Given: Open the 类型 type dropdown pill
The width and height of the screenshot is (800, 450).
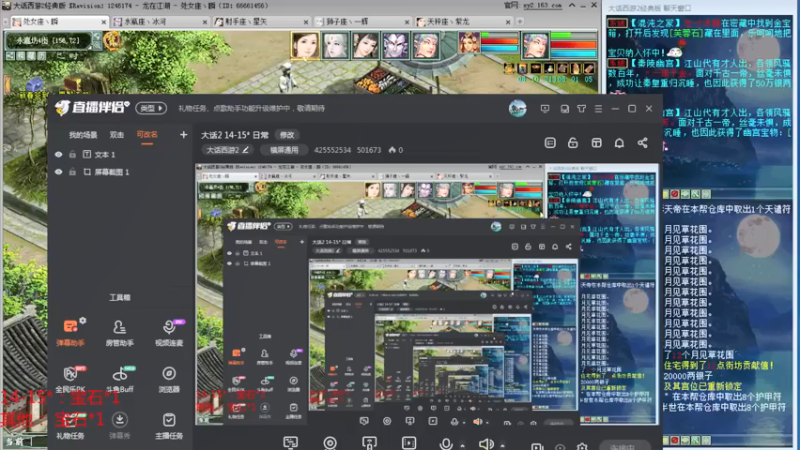Looking at the screenshot, I should coord(152,108).
